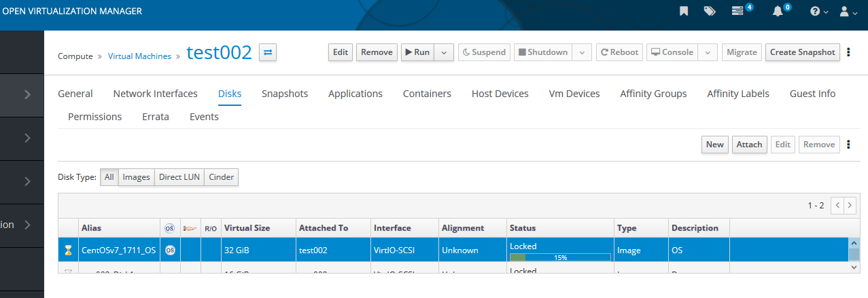
Task: Expand the Console dropdown arrow
Action: pyautogui.click(x=708, y=52)
